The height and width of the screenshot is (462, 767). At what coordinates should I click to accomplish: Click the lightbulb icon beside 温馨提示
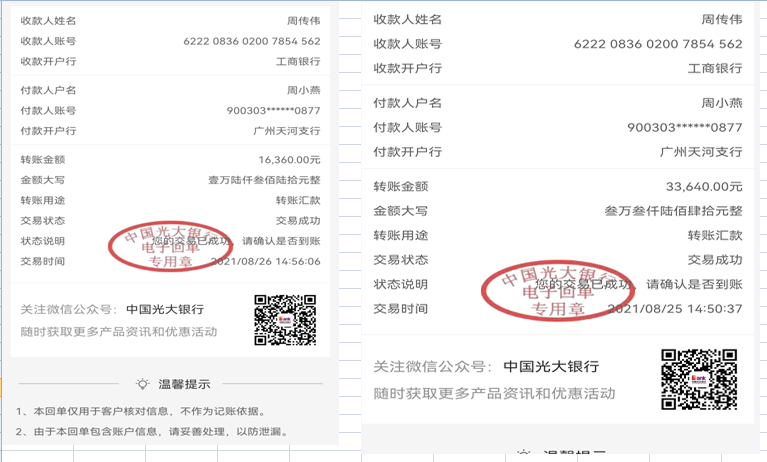(142, 384)
